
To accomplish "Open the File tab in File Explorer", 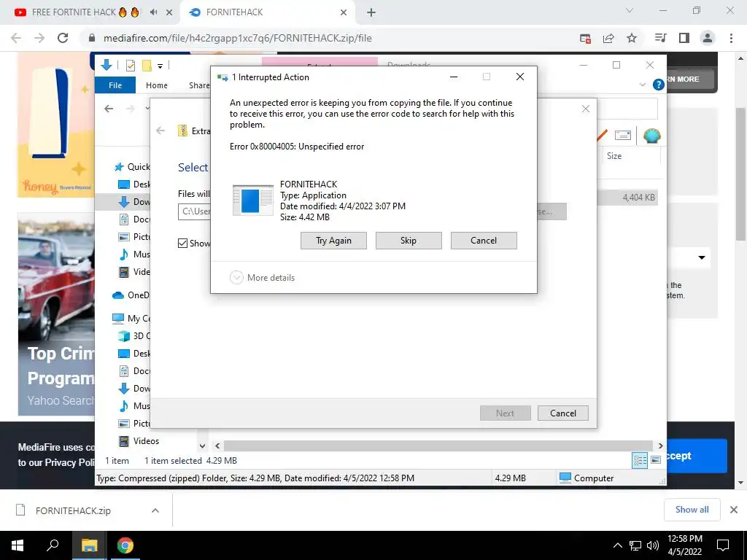I will point(115,85).
